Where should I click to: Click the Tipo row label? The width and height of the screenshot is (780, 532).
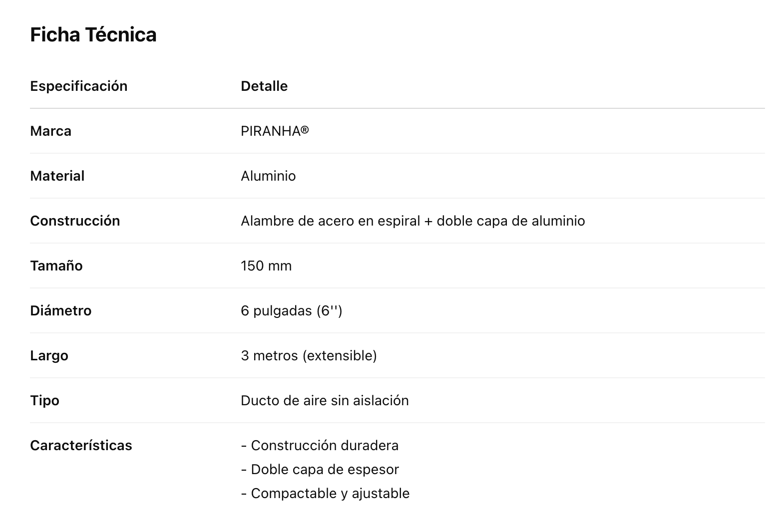tap(44, 401)
